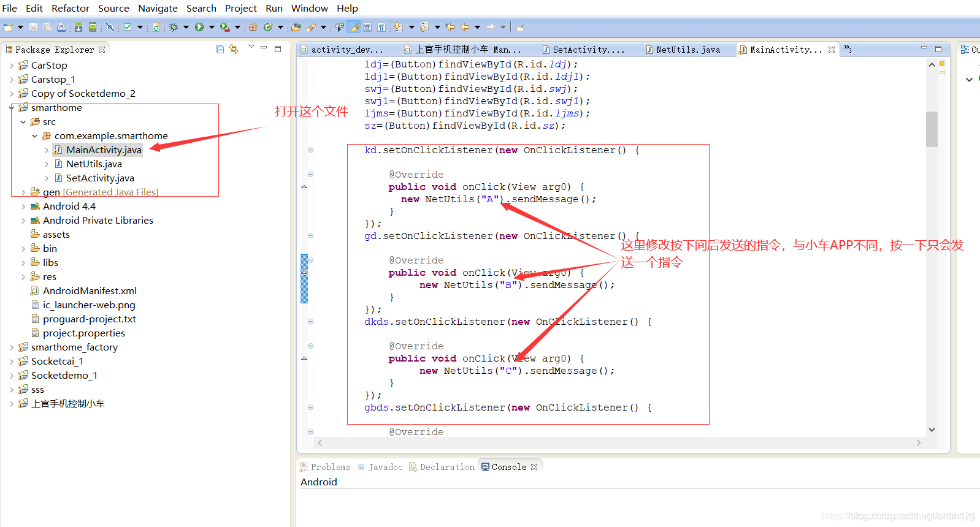The image size is (980, 527).
Task: Select the Socketdemo_1 project
Action: [x=58, y=376]
